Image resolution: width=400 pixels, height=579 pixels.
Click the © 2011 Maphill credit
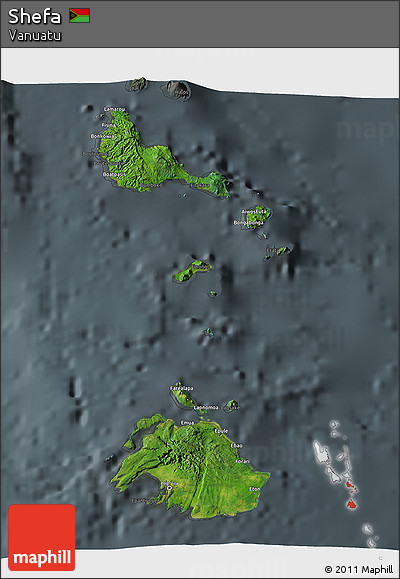pyautogui.click(x=359, y=569)
